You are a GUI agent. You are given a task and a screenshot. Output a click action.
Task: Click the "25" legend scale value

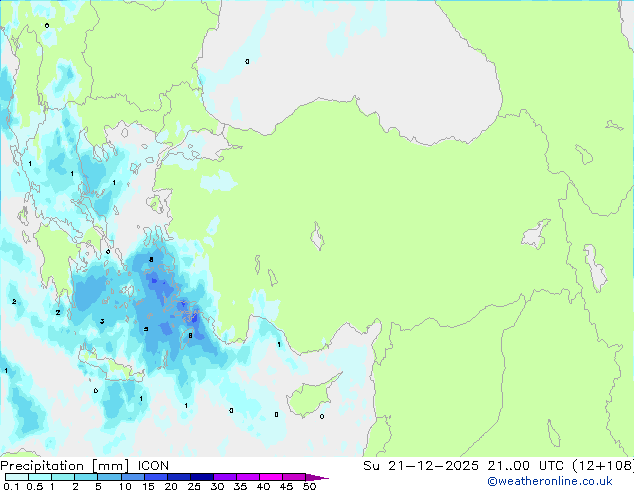[x=194, y=486]
